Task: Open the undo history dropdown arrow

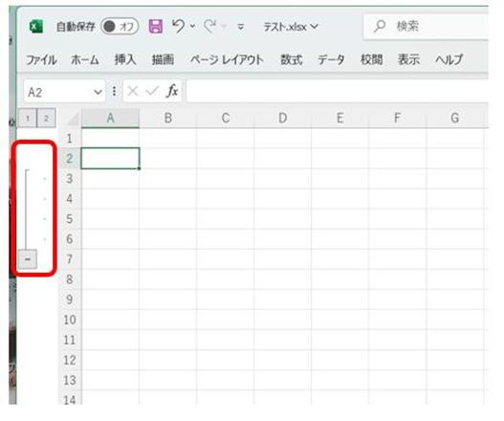Action: point(192,26)
